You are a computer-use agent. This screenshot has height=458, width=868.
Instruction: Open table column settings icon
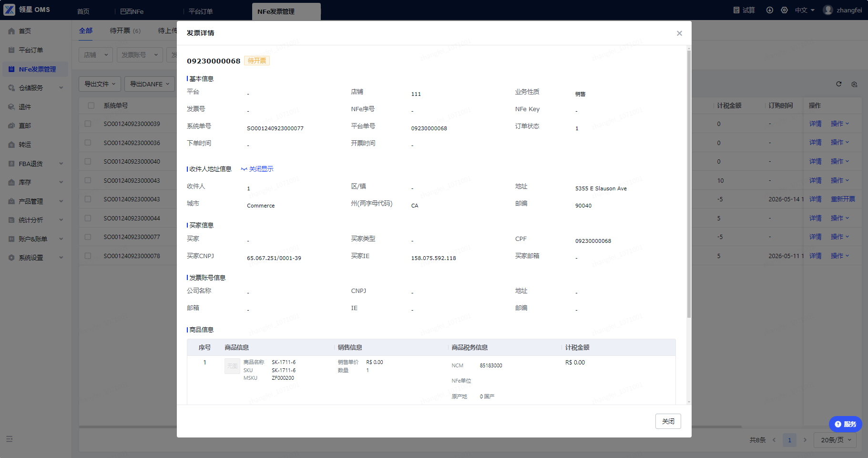point(854,84)
